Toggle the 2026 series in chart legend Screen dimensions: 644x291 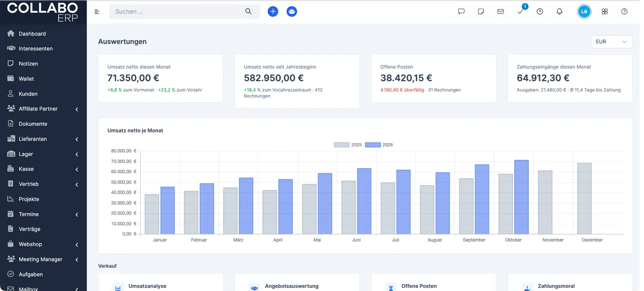379,144
